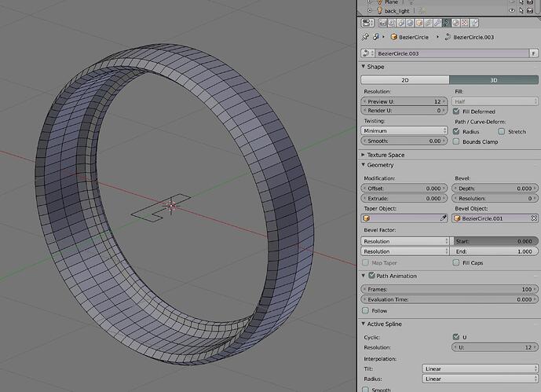The width and height of the screenshot is (541, 392).
Task: Toggle the pin ID icon
Action: 365,37
